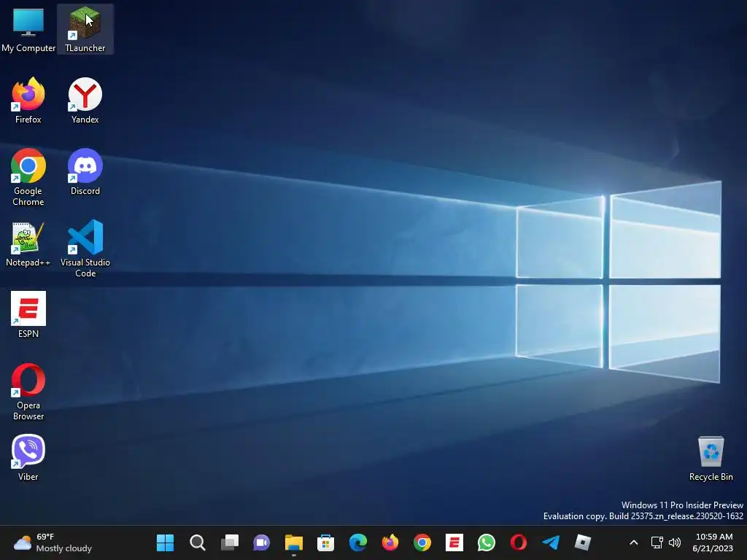This screenshot has height=560, width=747.
Task: Open network status in system tray
Action: click(657, 542)
